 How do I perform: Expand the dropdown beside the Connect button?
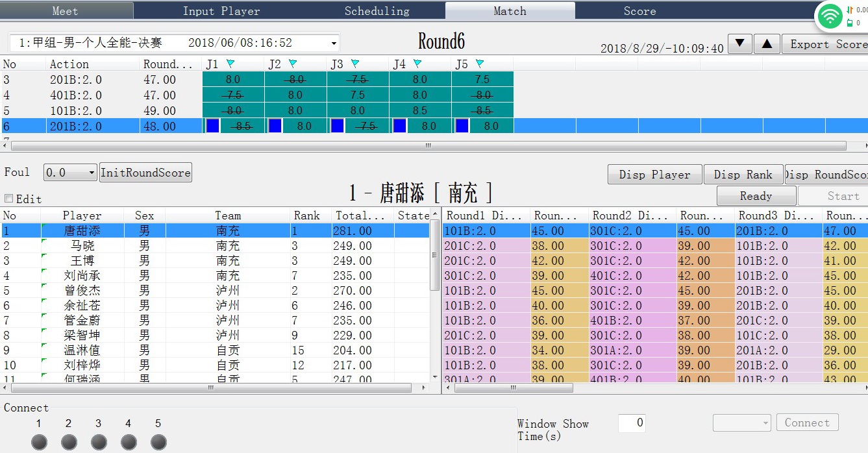point(763,423)
